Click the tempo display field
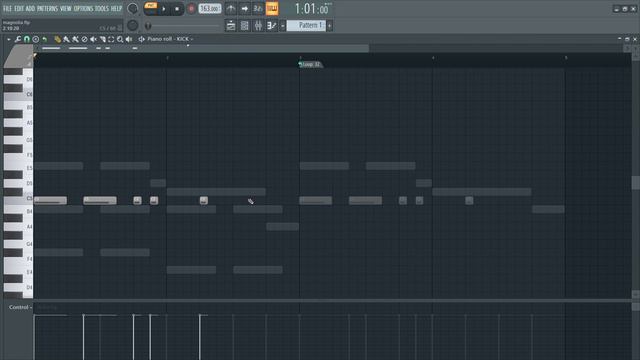The image size is (640, 360). click(x=210, y=9)
